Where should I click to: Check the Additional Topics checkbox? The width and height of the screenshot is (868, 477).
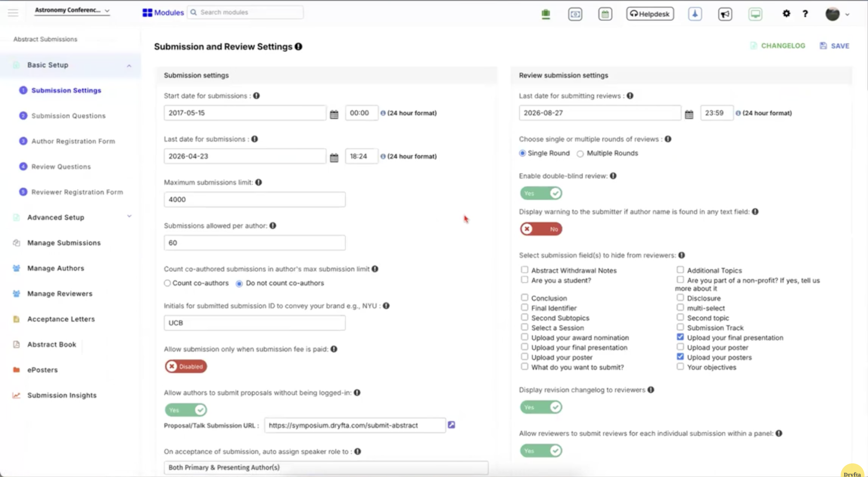pos(680,270)
